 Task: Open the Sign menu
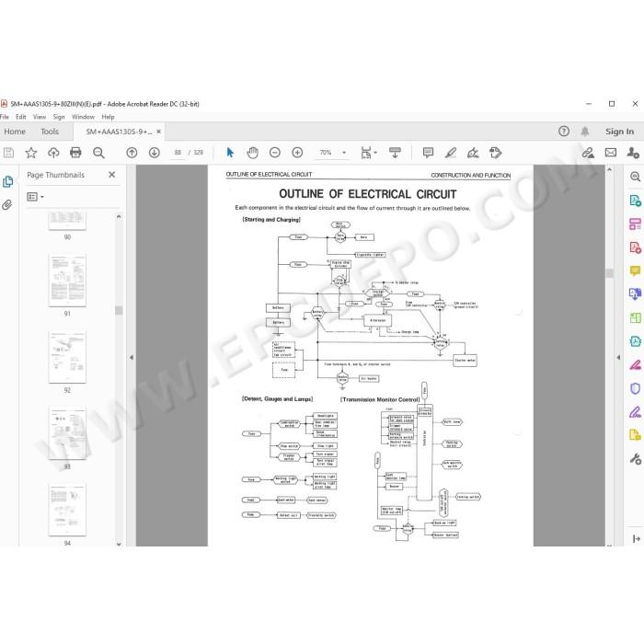coord(59,117)
